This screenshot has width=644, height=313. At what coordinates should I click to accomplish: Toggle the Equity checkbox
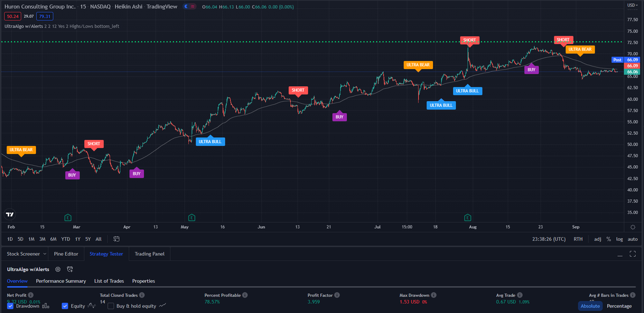click(x=65, y=306)
